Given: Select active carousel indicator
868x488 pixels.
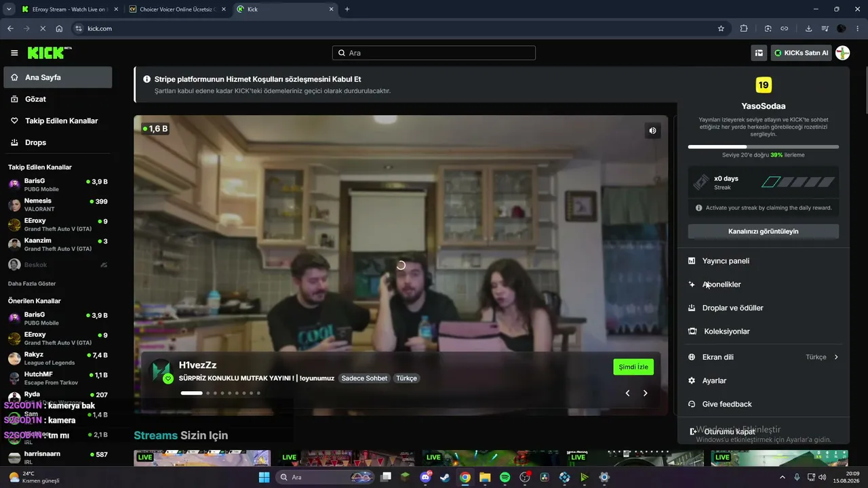Looking at the screenshot, I should pos(192,393).
